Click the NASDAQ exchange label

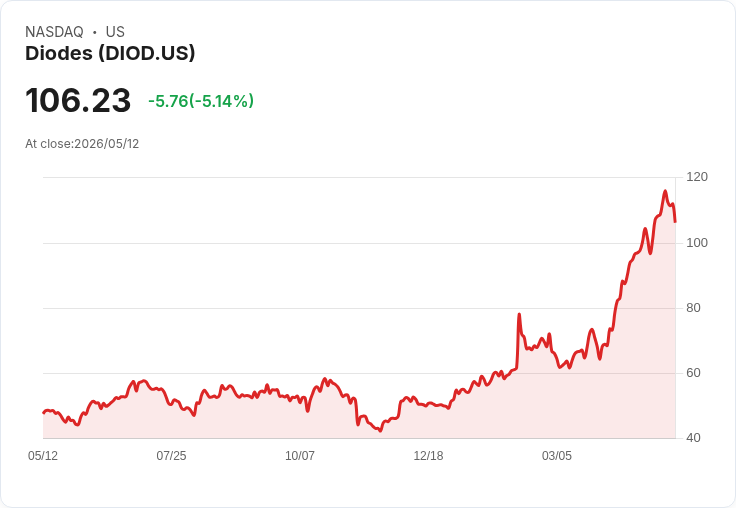(x=54, y=31)
